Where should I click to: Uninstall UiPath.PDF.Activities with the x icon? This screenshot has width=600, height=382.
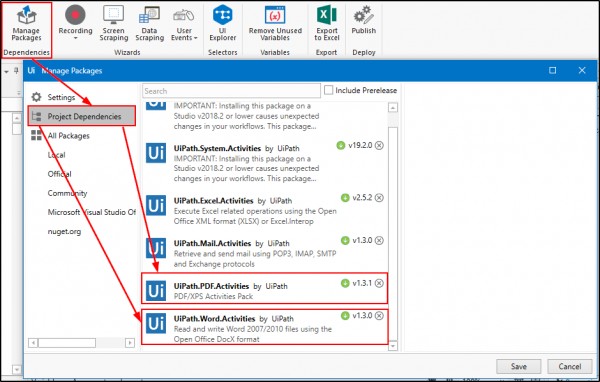tap(379, 283)
